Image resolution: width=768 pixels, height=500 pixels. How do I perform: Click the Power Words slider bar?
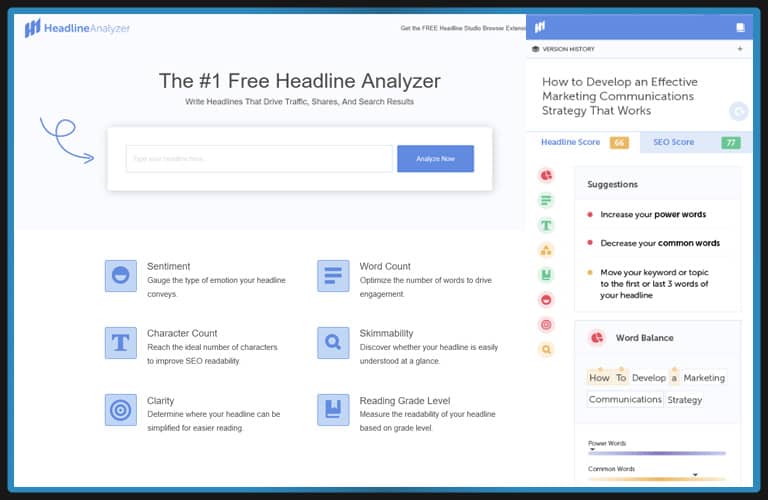(657, 453)
